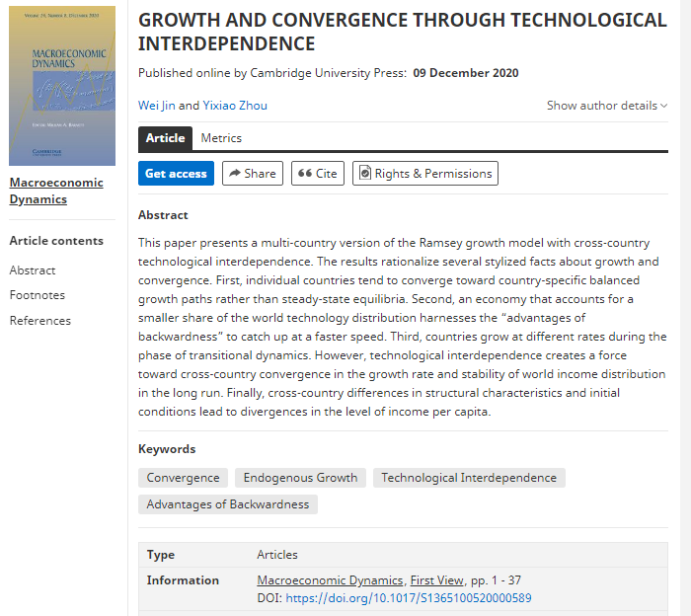Open the DOI link
Image resolution: width=691 pixels, height=616 pixels.
coord(409,598)
